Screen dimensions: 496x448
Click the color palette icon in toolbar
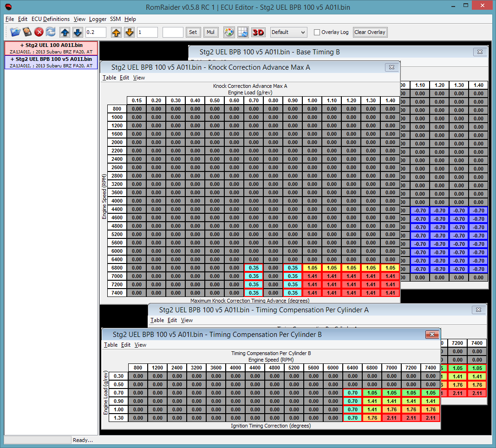tap(229, 32)
